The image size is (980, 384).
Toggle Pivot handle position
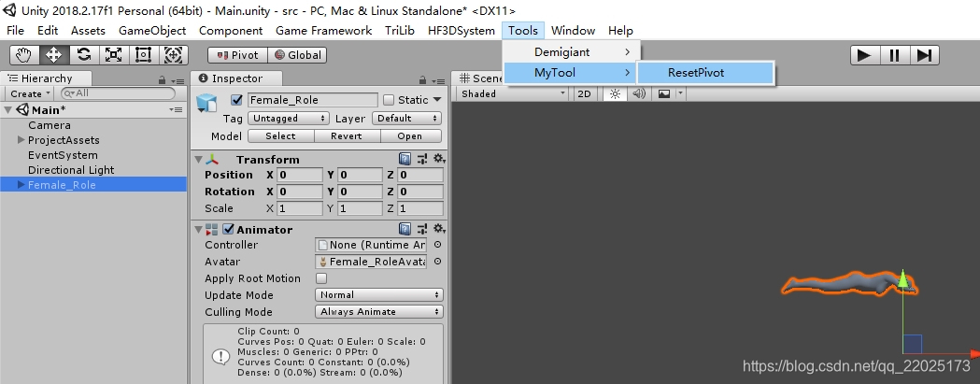[237, 55]
